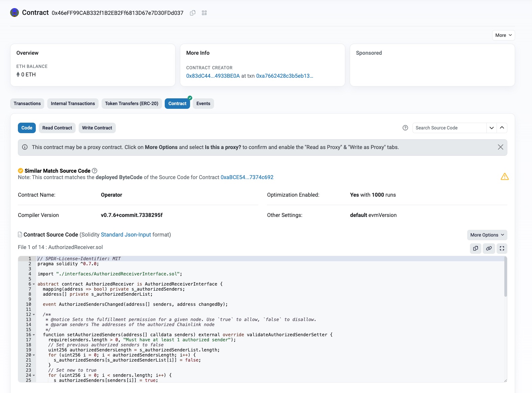Dismiss the proxy contract notice

coord(500,147)
